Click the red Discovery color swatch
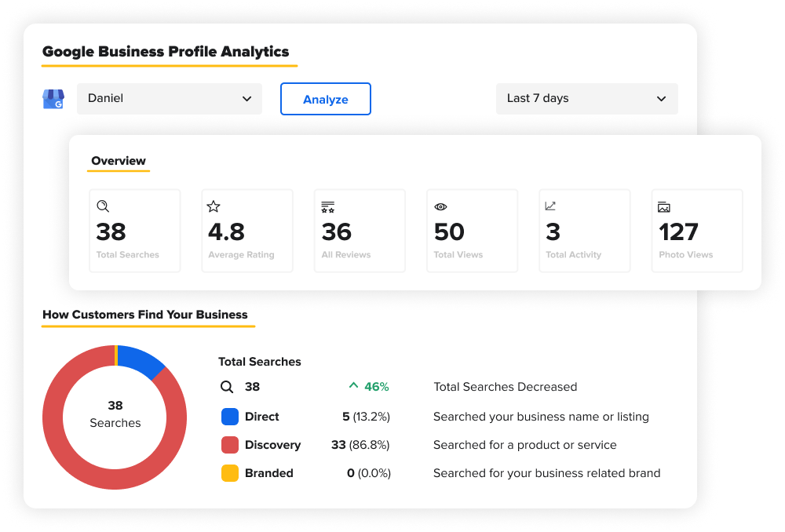Screen dimensions: 785x532 230,445
